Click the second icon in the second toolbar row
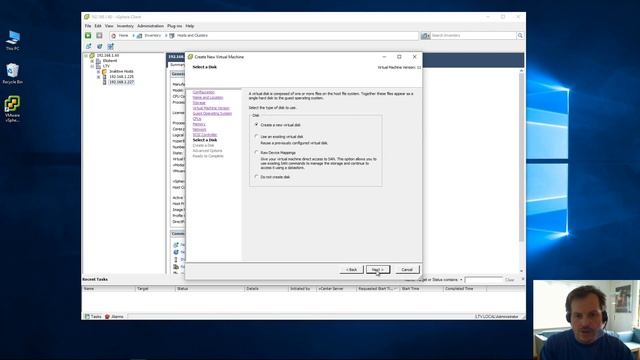 tap(100, 47)
